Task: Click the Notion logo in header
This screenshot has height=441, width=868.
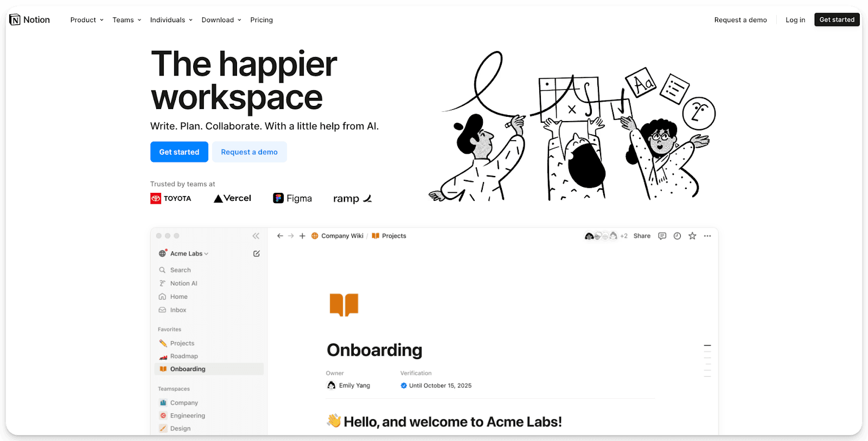Action: point(30,20)
